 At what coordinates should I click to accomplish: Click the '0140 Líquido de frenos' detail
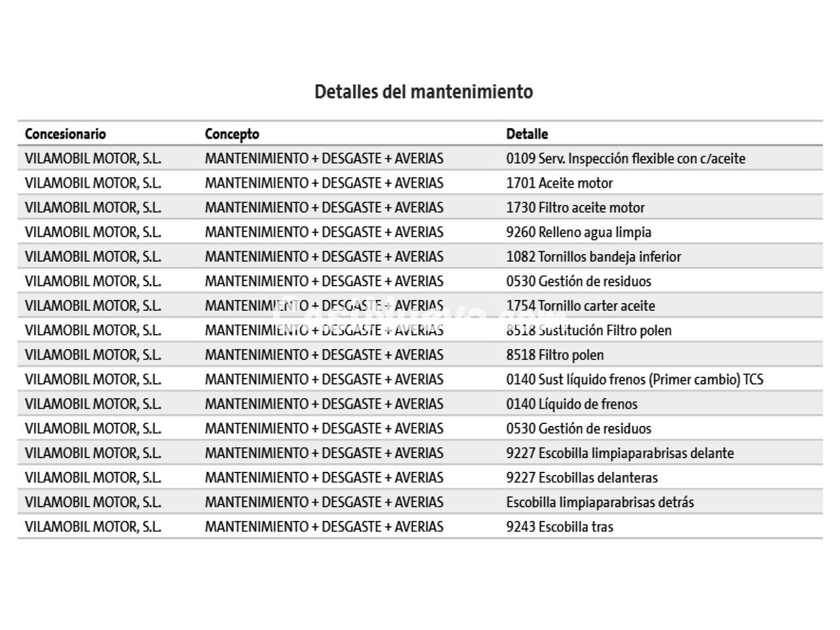click(x=572, y=404)
